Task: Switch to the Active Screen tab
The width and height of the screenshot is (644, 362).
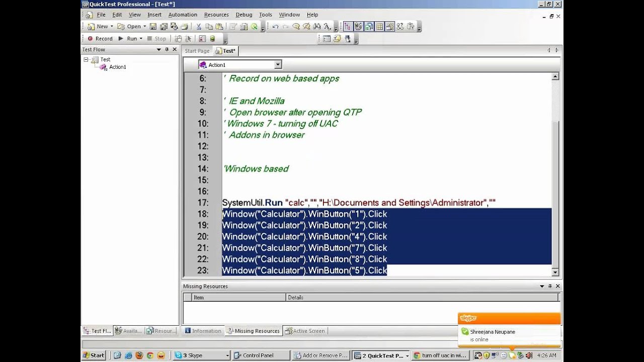Action: (305, 331)
